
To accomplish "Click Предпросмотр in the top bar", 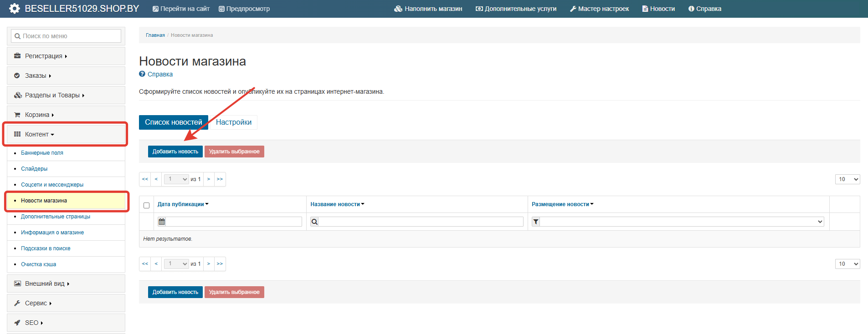I will 244,9.
